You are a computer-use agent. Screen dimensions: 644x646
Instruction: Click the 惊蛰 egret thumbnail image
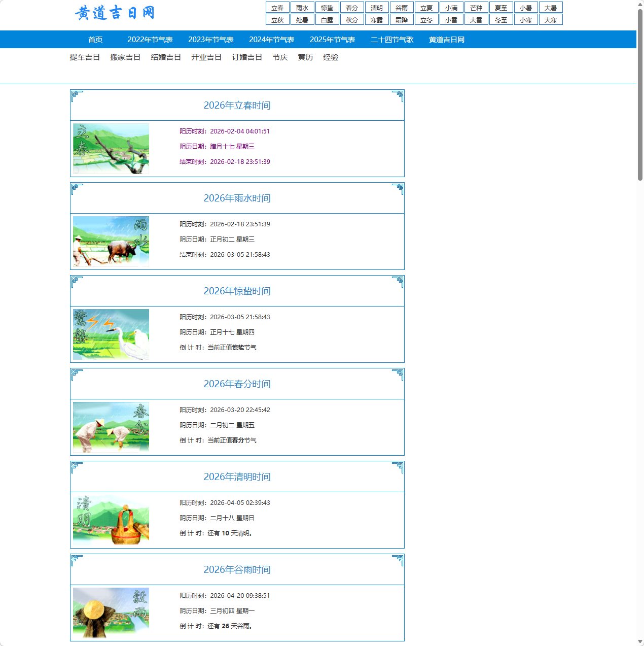point(111,334)
